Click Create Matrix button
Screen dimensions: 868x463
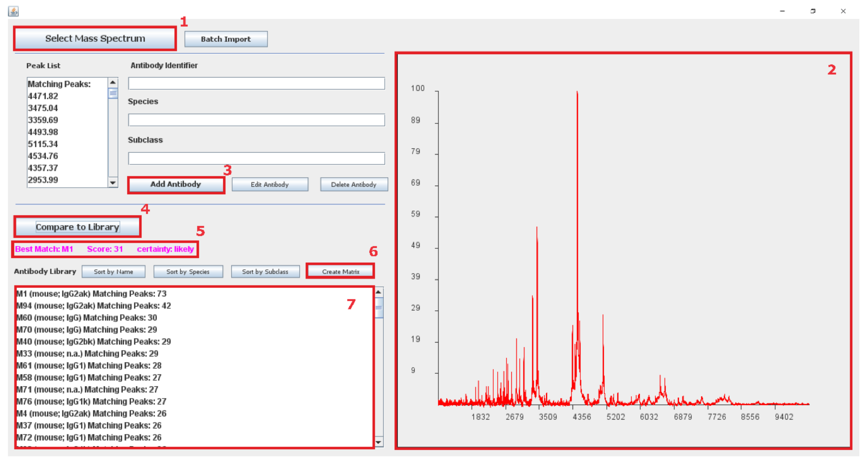(340, 271)
